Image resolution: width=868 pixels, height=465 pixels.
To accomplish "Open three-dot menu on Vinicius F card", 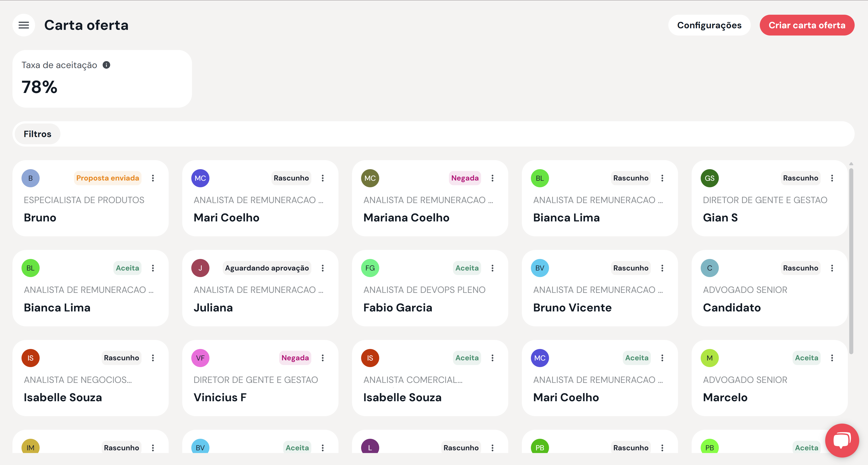I will (323, 358).
